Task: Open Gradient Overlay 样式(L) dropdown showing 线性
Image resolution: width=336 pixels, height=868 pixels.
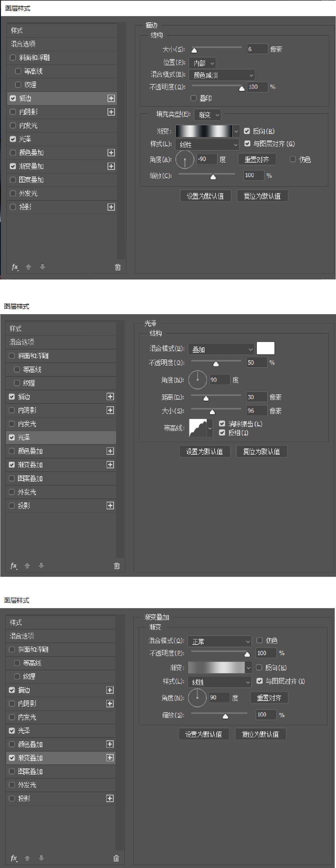Action: tap(220, 682)
